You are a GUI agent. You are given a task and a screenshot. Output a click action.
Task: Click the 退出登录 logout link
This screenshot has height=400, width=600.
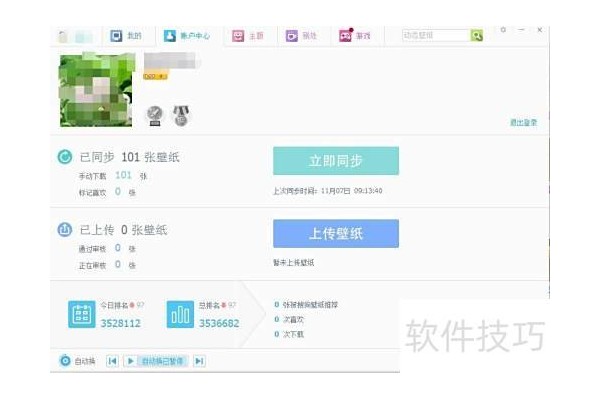tap(523, 122)
